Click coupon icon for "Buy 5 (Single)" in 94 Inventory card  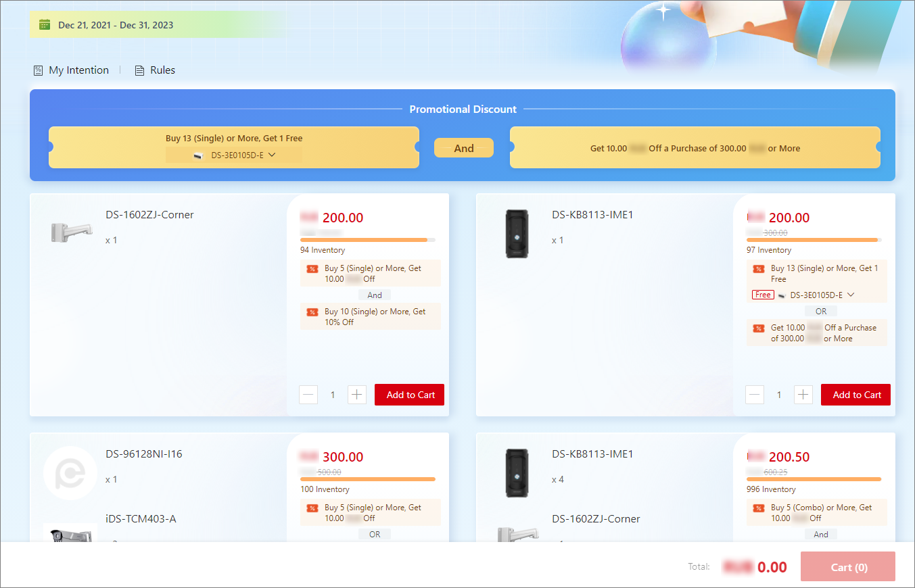coord(312,269)
